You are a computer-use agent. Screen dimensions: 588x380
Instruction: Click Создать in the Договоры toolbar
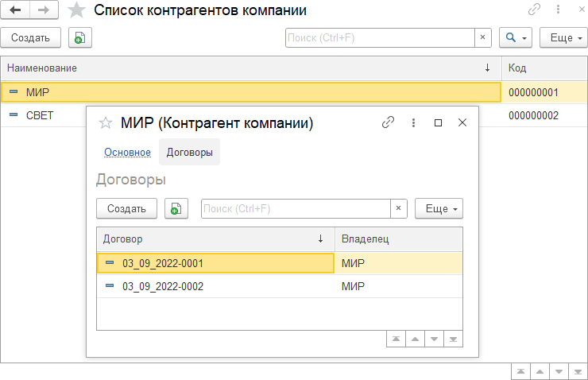click(x=127, y=208)
